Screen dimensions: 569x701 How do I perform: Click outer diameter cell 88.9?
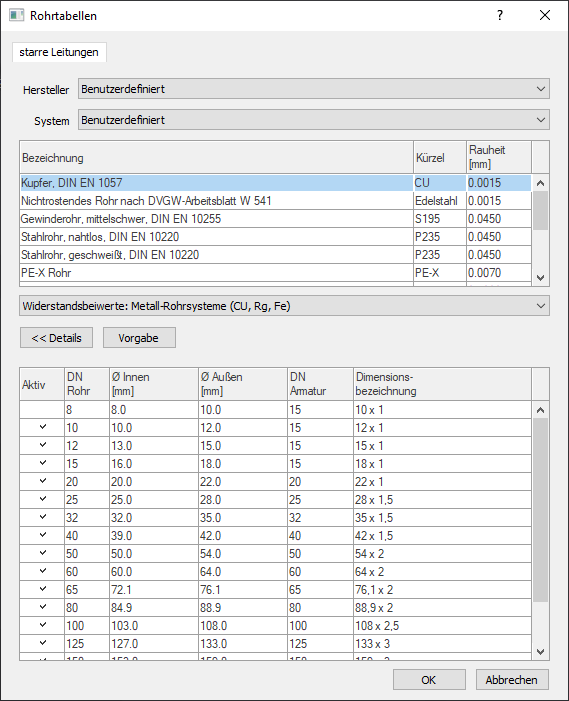[243, 607]
